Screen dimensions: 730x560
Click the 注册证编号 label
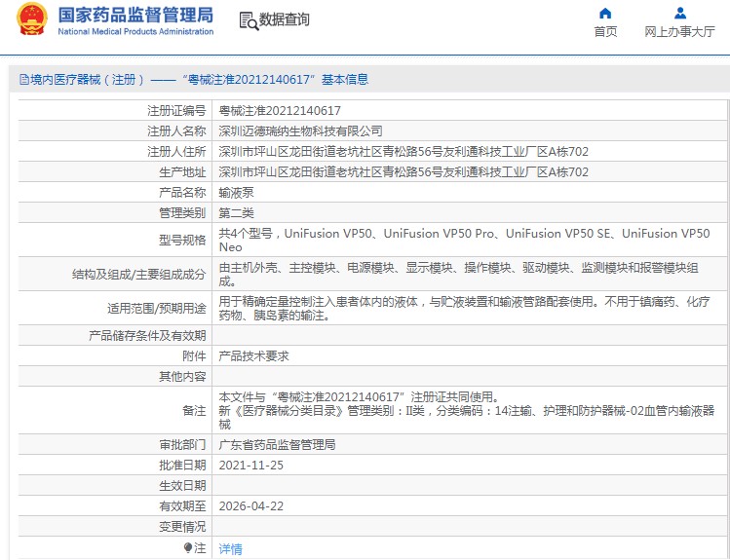(x=176, y=111)
